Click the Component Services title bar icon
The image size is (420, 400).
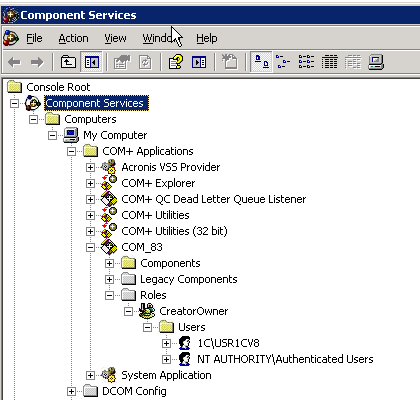[10, 15]
